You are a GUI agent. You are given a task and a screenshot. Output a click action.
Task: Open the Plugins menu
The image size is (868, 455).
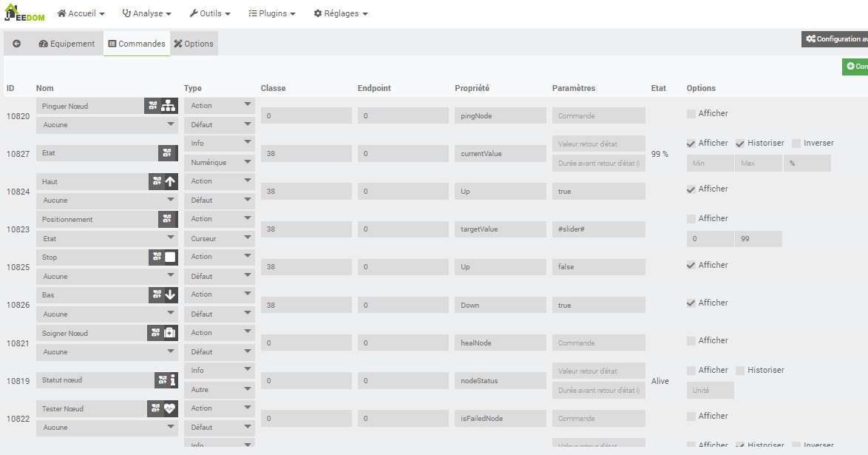point(271,13)
